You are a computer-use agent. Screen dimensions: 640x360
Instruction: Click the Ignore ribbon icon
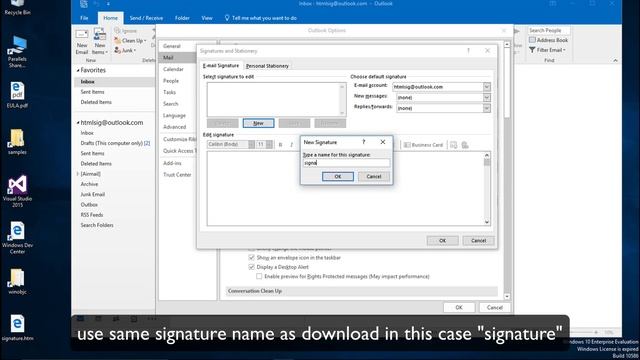[x=118, y=31]
